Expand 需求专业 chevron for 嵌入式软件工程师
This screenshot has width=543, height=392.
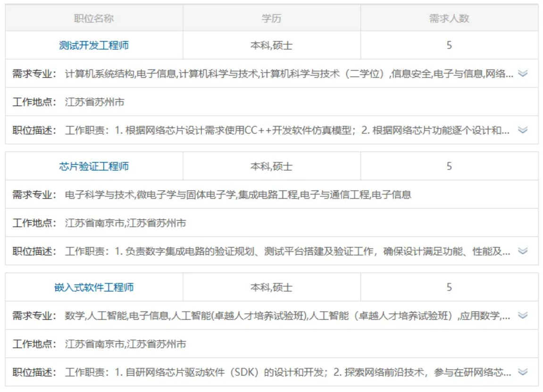pyautogui.click(x=522, y=315)
